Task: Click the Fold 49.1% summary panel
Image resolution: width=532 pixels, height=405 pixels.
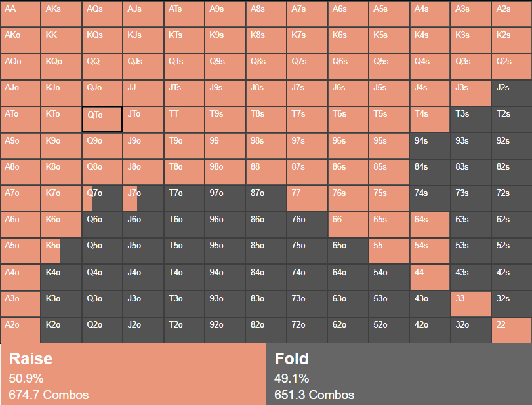Action: point(399,375)
